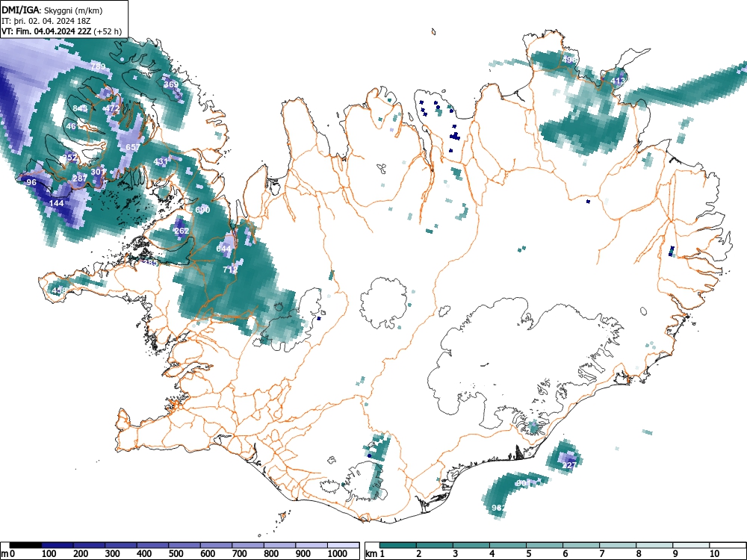Click the 'km' unit label of teal legend
This screenshot has height=560, width=747.
point(371,554)
